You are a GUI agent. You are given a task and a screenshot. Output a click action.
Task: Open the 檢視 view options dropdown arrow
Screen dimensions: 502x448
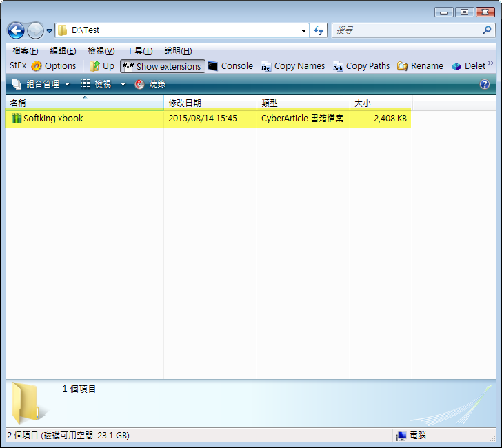click(x=123, y=84)
